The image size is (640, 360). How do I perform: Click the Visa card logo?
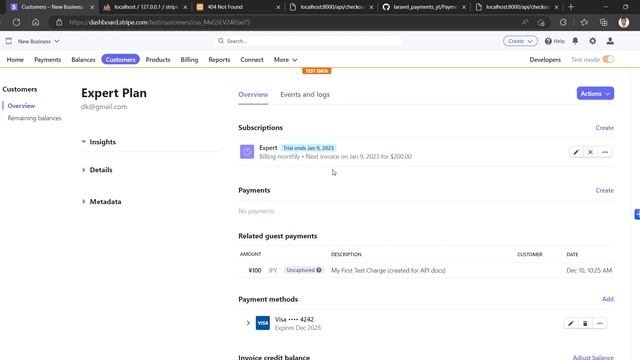[x=262, y=323]
